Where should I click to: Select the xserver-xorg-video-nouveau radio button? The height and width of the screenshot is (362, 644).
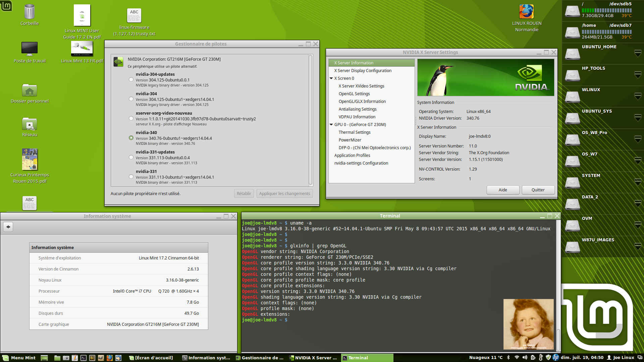click(131, 119)
